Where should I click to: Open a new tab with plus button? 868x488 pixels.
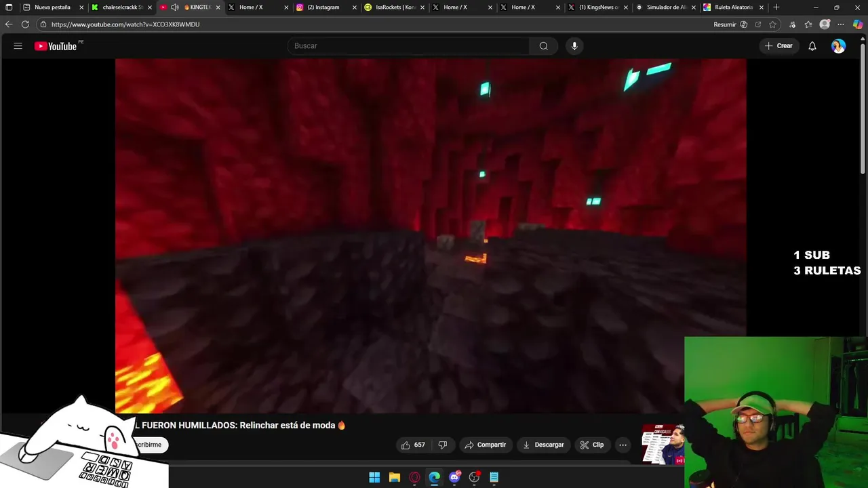(x=776, y=7)
